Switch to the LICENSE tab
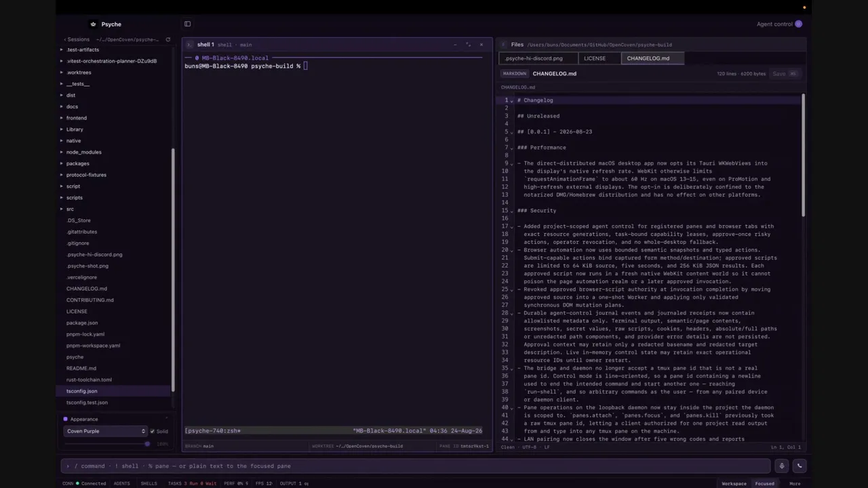Viewport: 868px width, 488px height. coord(599,58)
